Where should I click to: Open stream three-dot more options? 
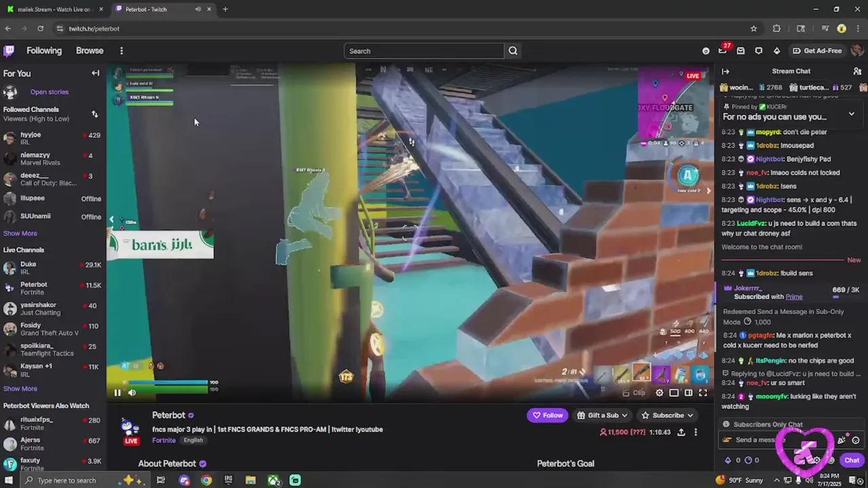point(695,432)
